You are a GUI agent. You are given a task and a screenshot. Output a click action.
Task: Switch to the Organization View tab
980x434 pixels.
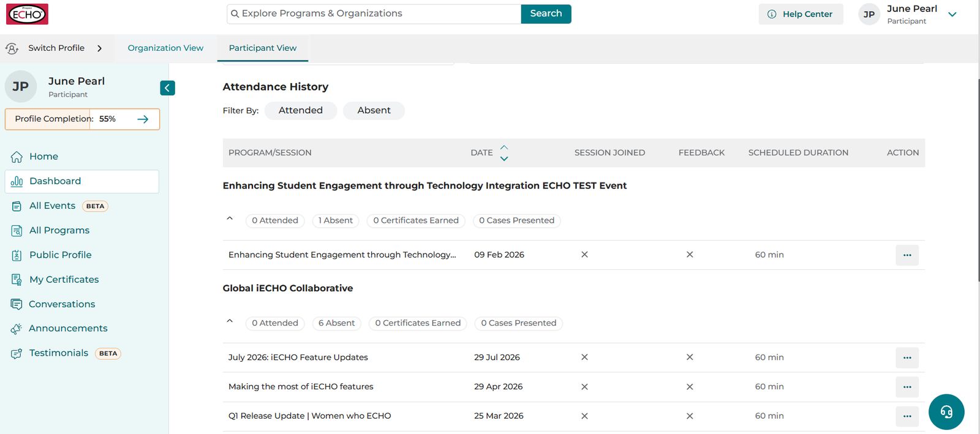(x=165, y=48)
